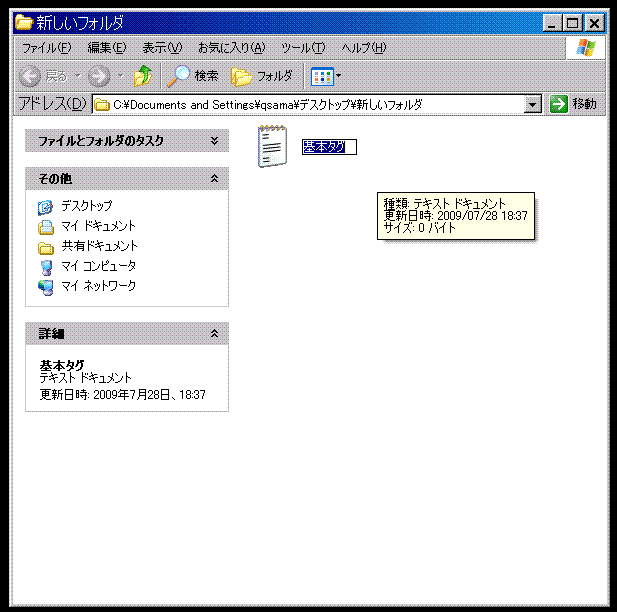The width and height of the screenshot is (617, 612).
Task: Open the ヘルプ(H) menu
Action: (364, 48)
